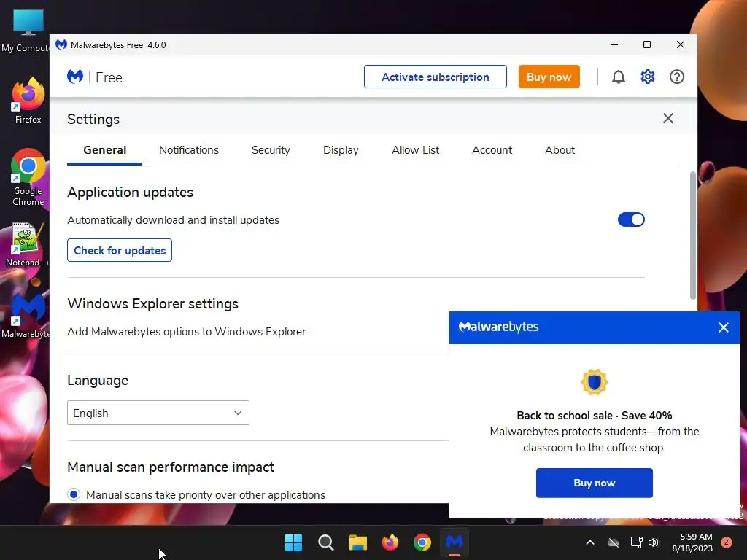This screenshot has height=560, width=747.
Task: Click Malwarebytes taskbar icon
Action: (454, 542)
